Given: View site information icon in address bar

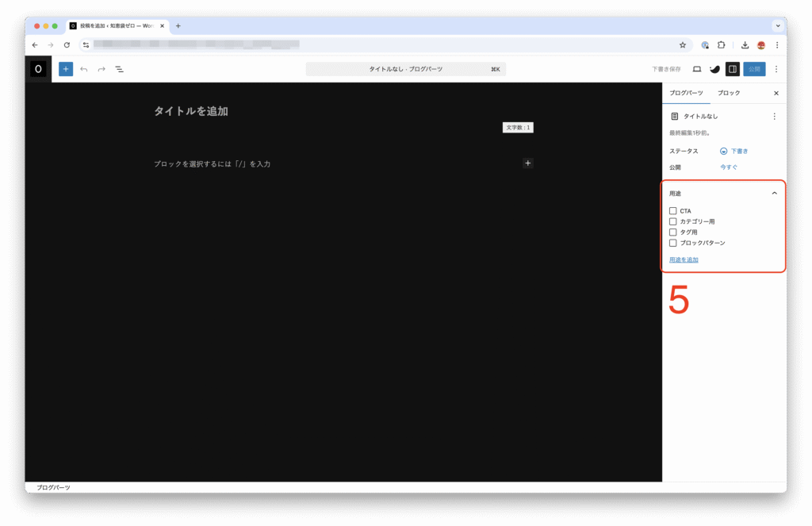Looking at the screenshot, I should point(86,45).
